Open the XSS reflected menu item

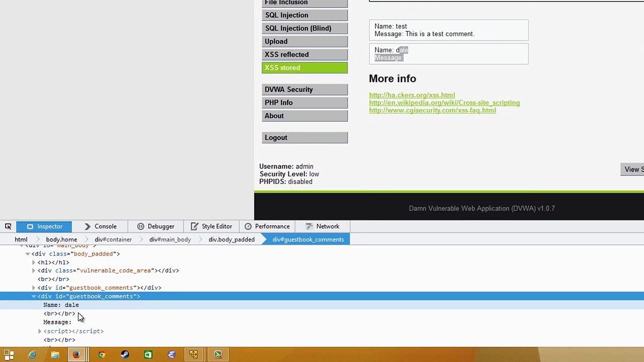pyautogui.click(x=304, y=54)
